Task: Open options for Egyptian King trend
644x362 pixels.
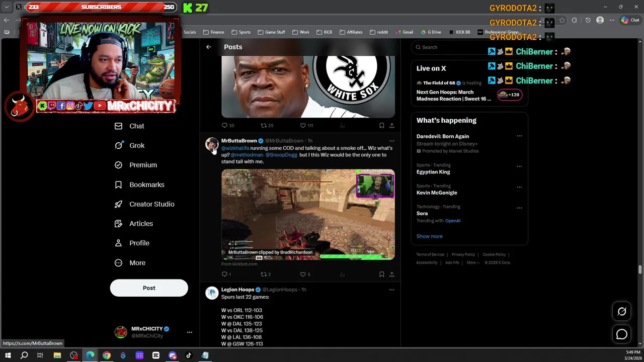Action: click(x=519, y=166)
